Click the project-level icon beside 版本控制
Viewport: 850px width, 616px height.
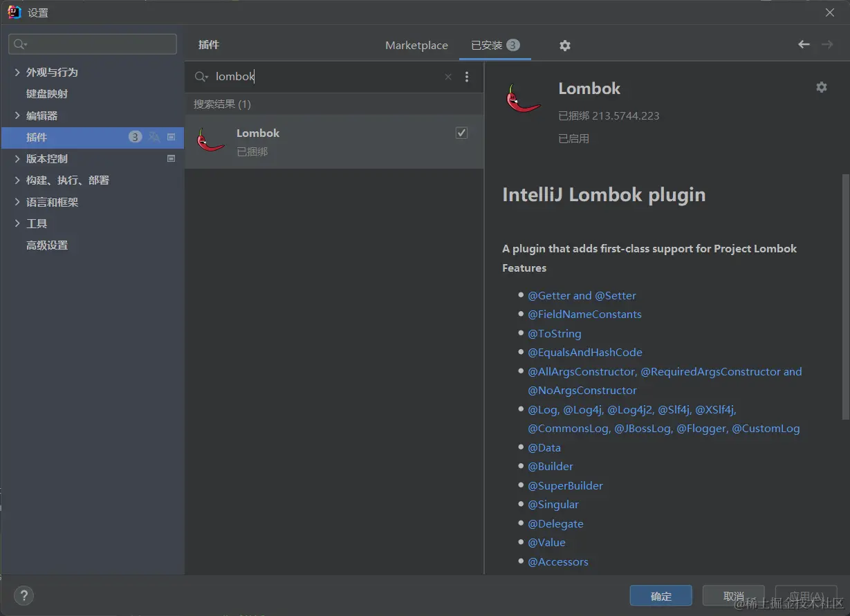pos(172,158)
